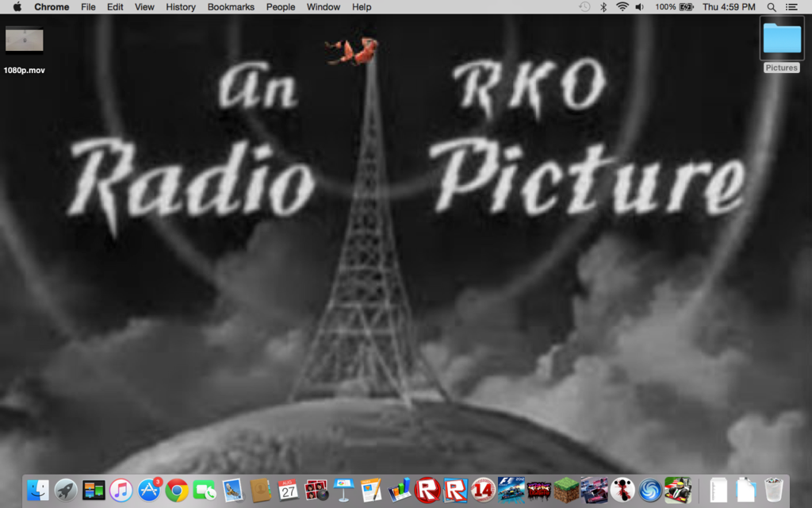
Task: Open the Downloads folder stack in dock
Action: (x=745, y=490)
